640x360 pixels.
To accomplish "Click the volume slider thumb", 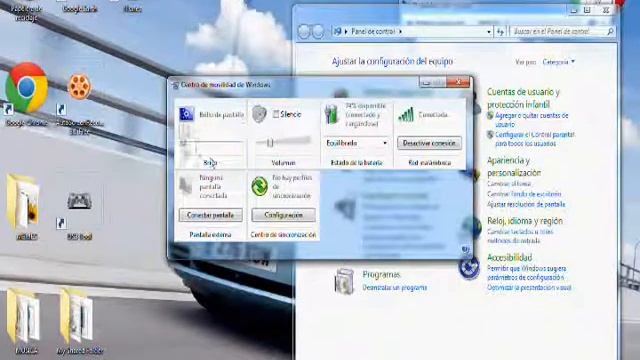I will click(270, 143).
